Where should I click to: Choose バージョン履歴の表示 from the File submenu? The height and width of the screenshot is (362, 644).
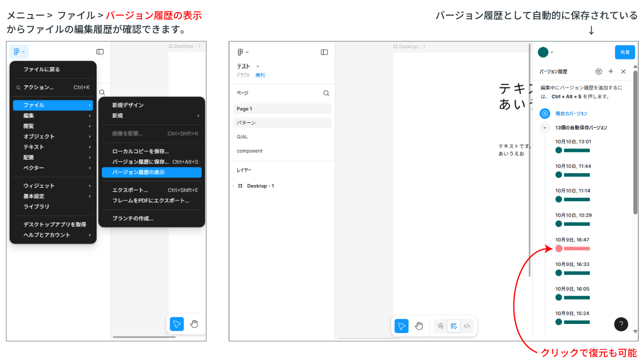click(x=151, y=172)
